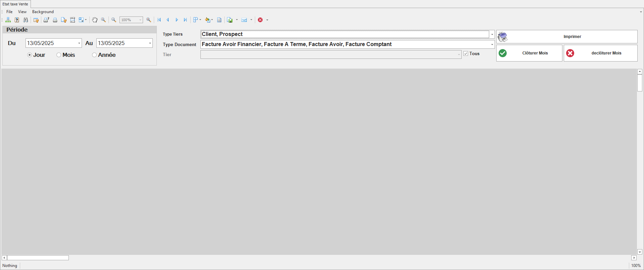The image size is (644, 270).
Task: Click the Zoom In magnifier icon
Action: pos(149,20)
